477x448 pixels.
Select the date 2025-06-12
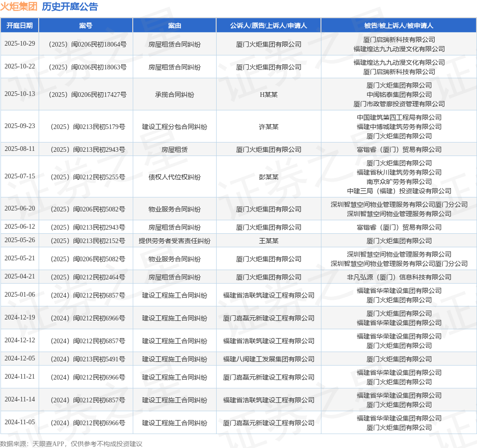pos(20,227)
